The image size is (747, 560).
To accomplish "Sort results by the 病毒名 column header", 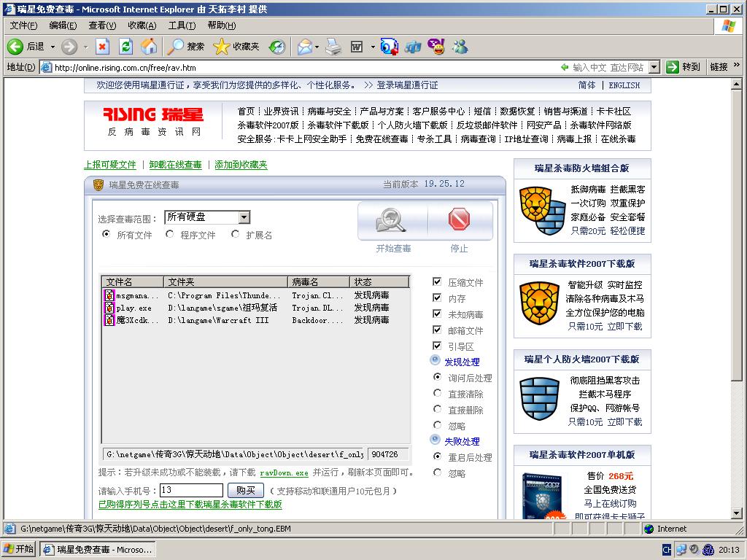I will pyautogui.click(x=319, y=281).
